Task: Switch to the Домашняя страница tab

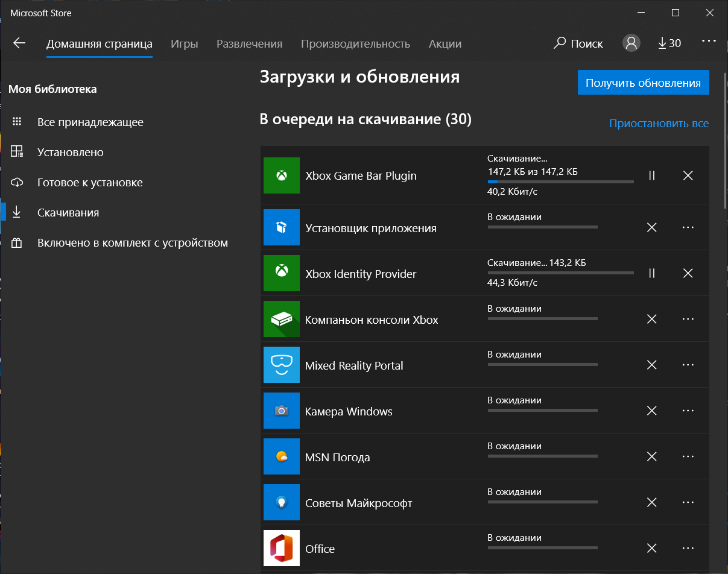Action: tap(100, 44)
